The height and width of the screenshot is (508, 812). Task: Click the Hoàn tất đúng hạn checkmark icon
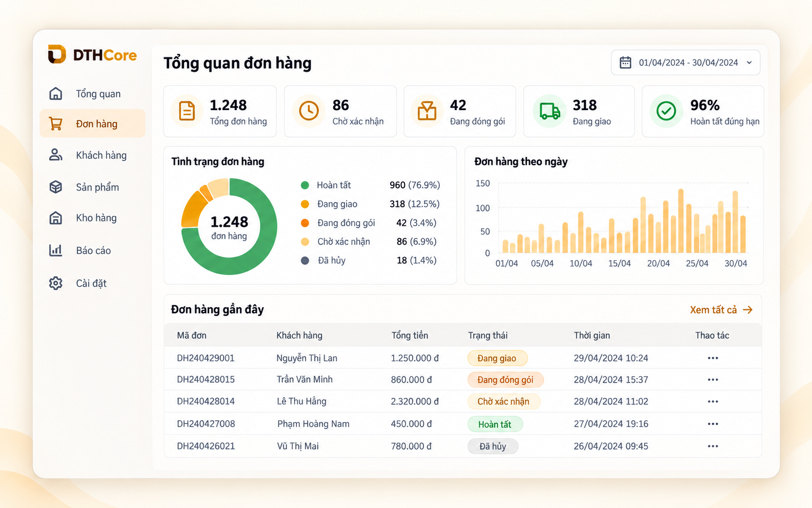point(666,111)
